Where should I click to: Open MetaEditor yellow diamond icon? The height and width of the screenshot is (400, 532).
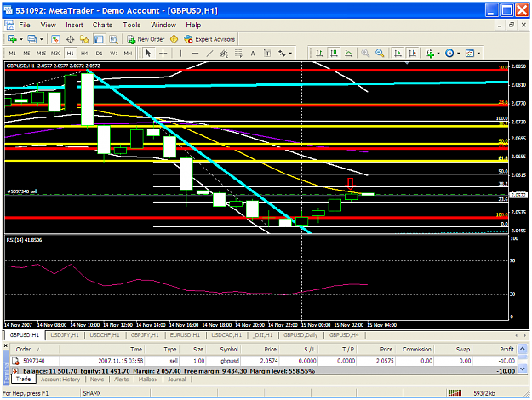(x=174, y=39)
